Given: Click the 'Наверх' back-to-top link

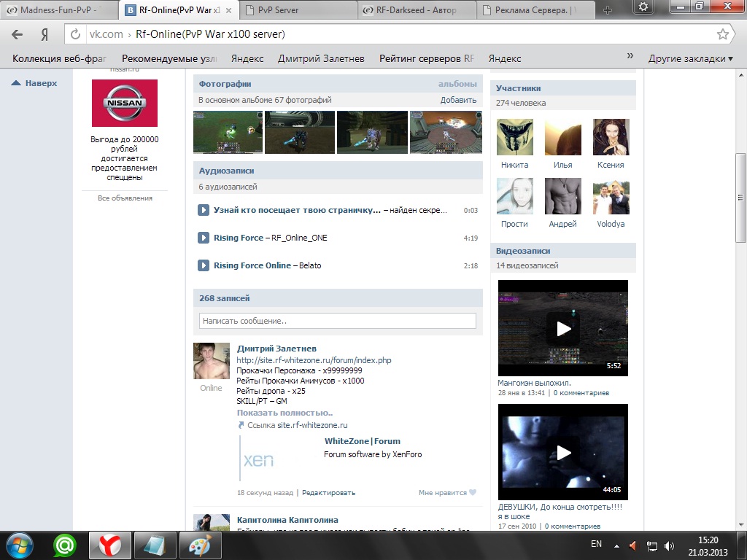Looking at the screenshot, I should [35, 83].
